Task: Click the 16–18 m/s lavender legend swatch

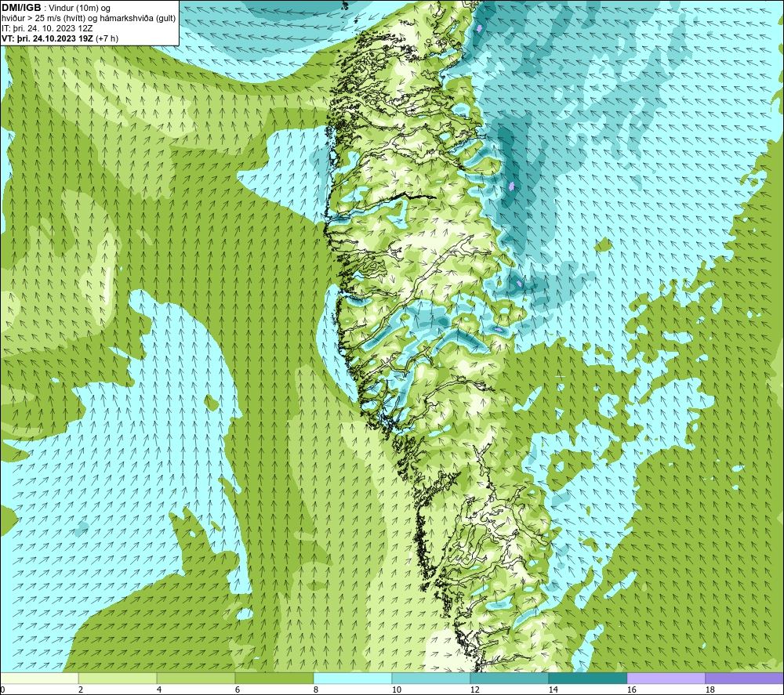Action: [x=666, y=678]
